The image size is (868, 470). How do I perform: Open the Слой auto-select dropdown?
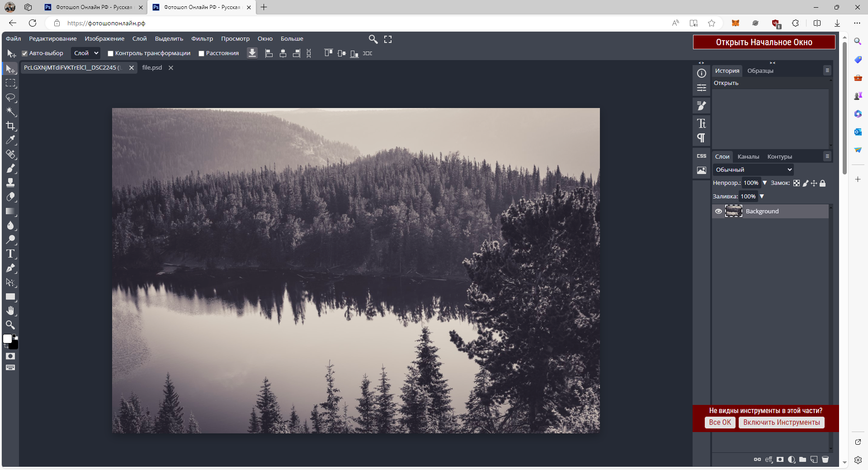[x=86, y=53]
